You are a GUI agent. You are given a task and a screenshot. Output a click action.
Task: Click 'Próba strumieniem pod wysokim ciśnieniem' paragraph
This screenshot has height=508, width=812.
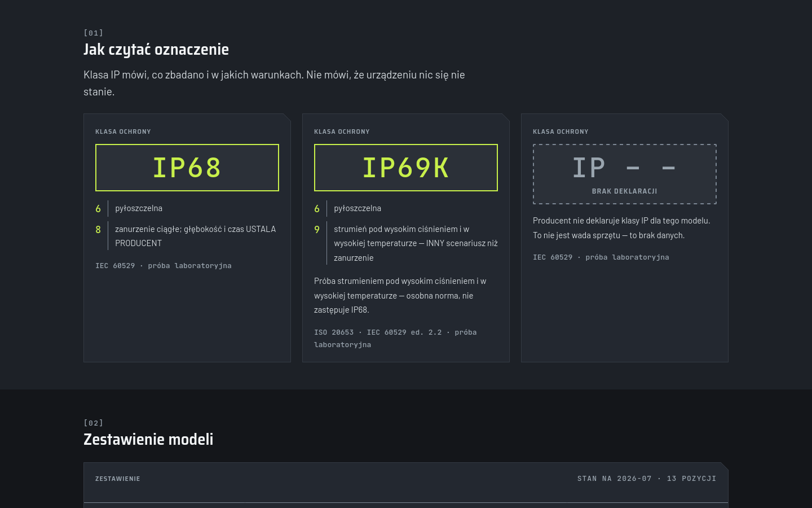[400, 295]
